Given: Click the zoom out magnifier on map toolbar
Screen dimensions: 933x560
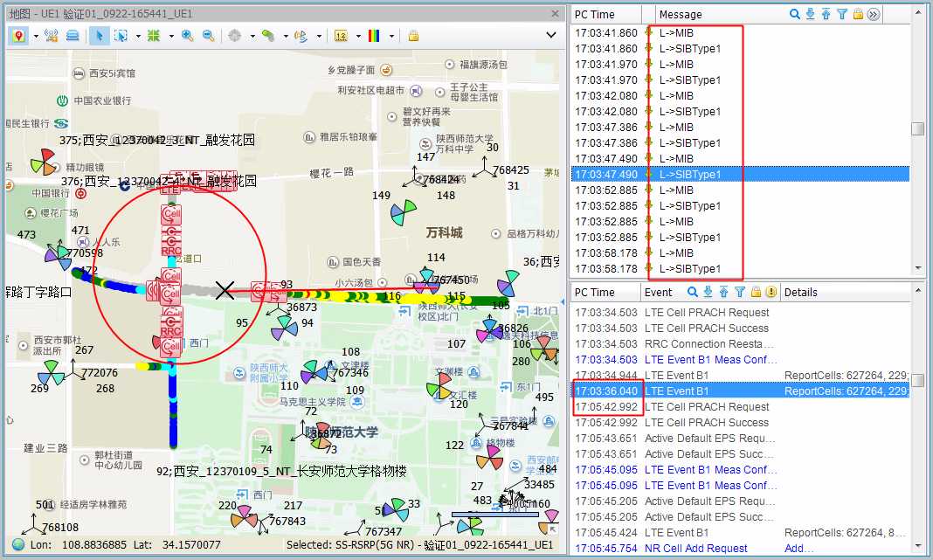Looking at the screenshot, I should click(208, 36).
